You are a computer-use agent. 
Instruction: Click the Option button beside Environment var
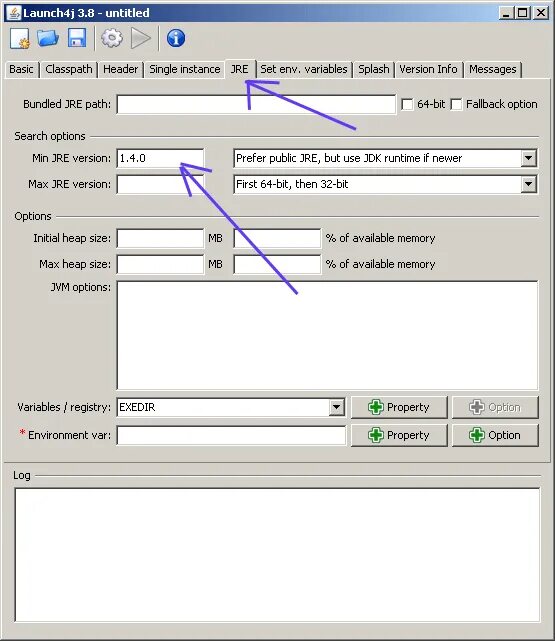[x=495, y=435]
